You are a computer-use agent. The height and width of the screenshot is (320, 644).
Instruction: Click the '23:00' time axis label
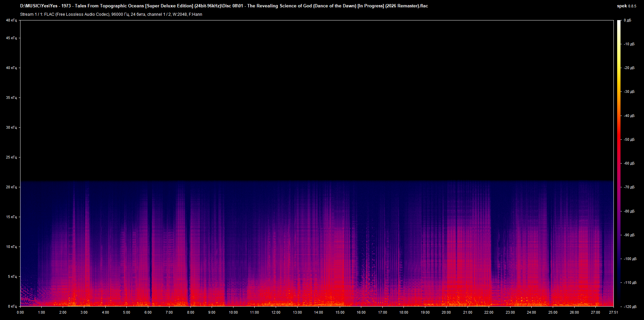[510, 312]
